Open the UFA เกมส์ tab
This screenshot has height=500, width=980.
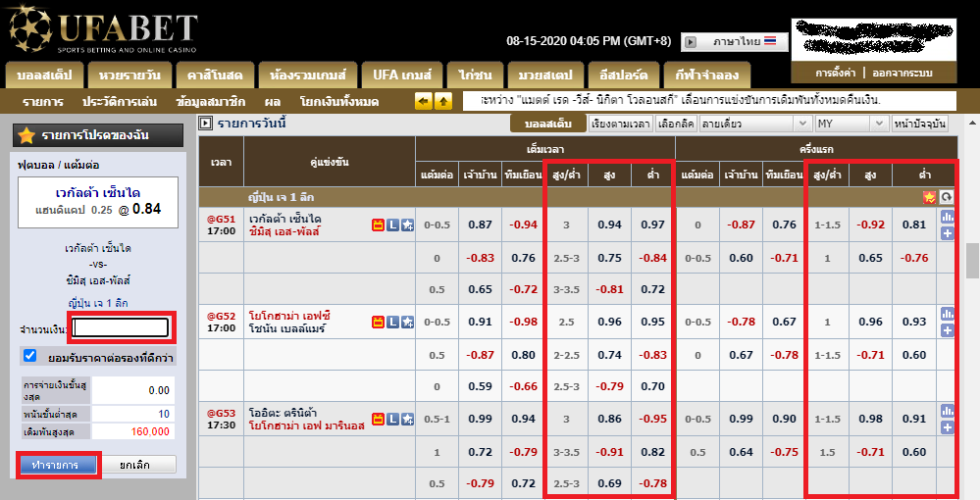pos(402,75)
